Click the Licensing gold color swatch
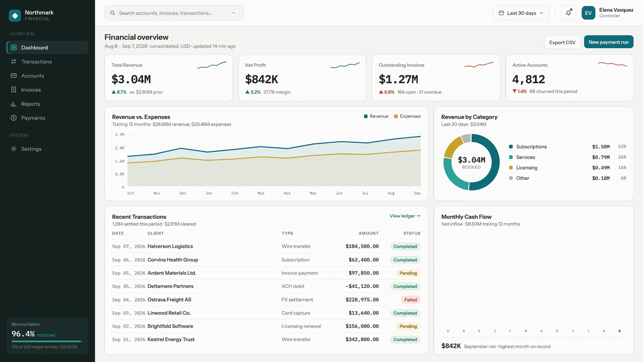 (x=511, y=168)
